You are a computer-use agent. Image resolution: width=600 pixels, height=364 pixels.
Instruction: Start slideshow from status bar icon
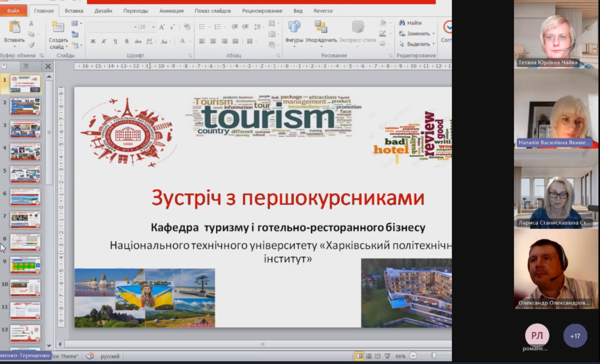(x=387, y=356)
